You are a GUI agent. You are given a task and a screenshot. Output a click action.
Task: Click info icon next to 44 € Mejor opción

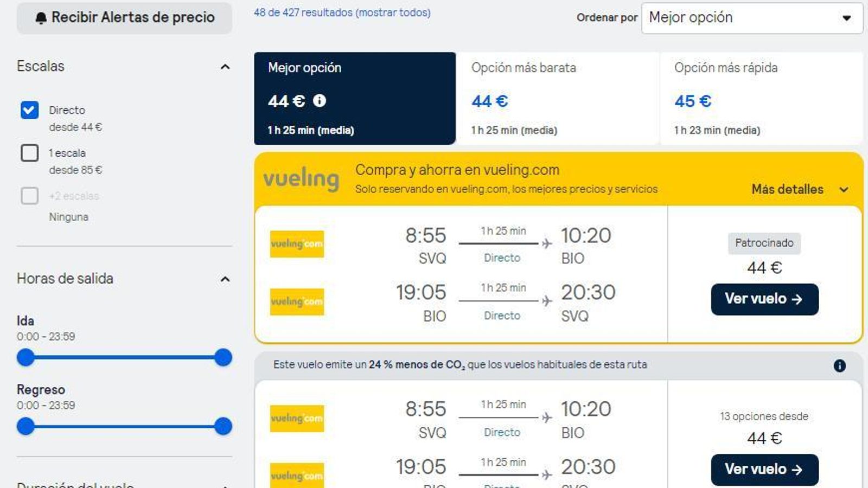320,101
